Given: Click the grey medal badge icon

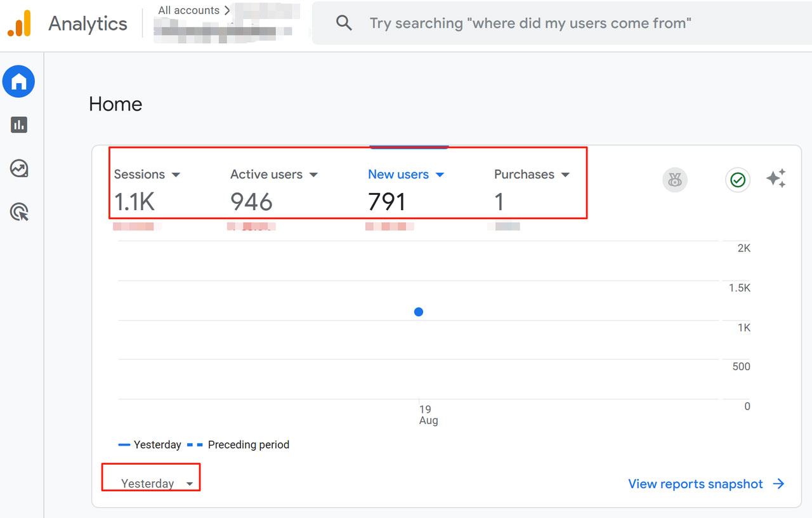Looking at the screenshot, I should click(675, 180).
